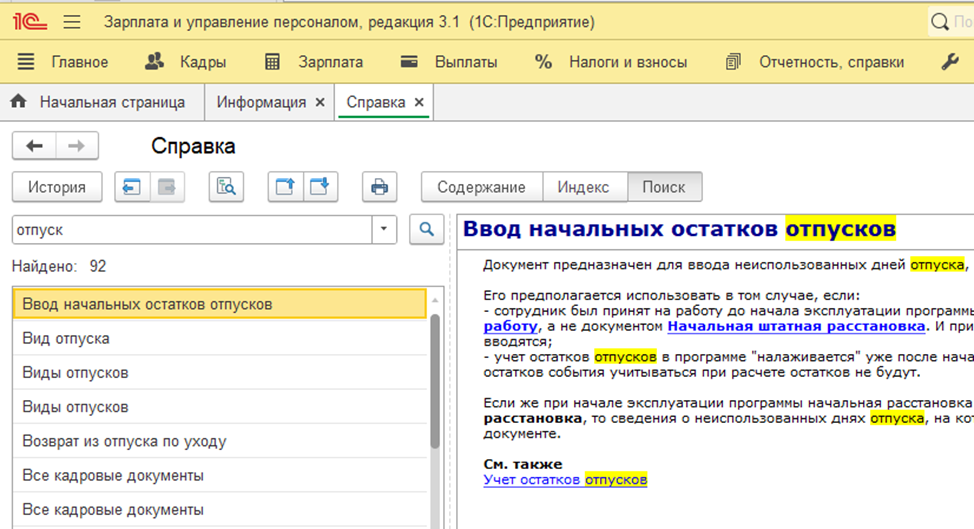Viewport: 974px width, 529px height.
Task: Open the Кадры section
Action: click(203, 62)
